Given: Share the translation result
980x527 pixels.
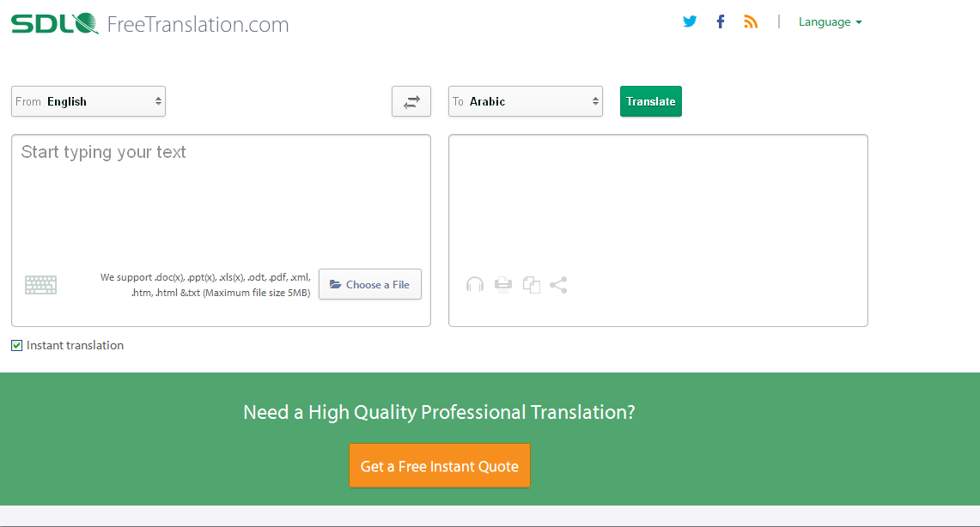Looking at the screenshot, I should click(x=558, y=285).
